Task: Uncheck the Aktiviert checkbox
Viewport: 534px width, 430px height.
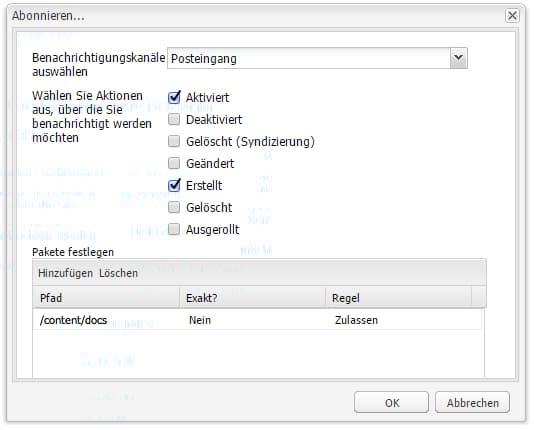Action: (174, 97)
